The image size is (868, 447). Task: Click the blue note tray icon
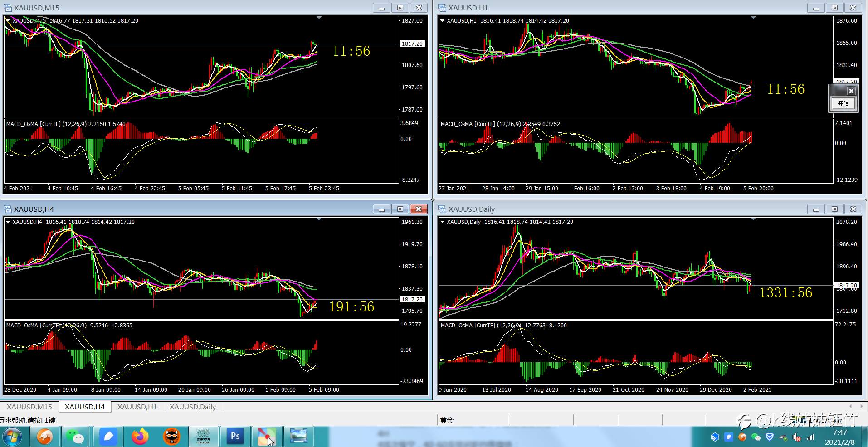(729, 437)
